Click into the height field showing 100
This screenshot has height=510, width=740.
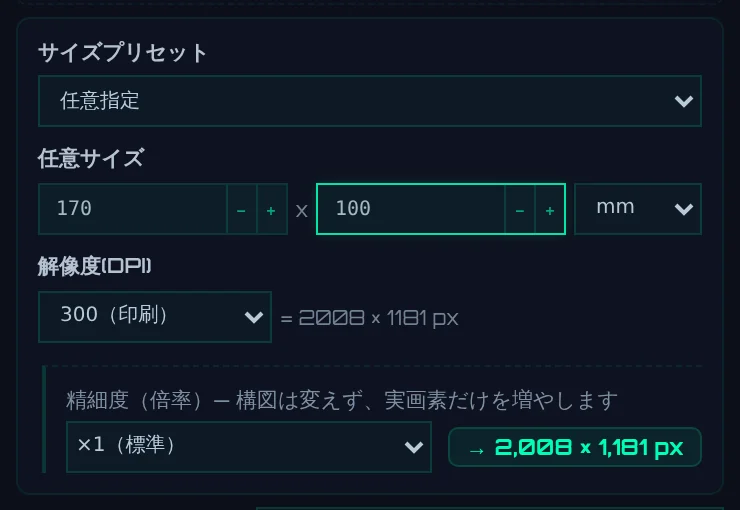[411, 209]
